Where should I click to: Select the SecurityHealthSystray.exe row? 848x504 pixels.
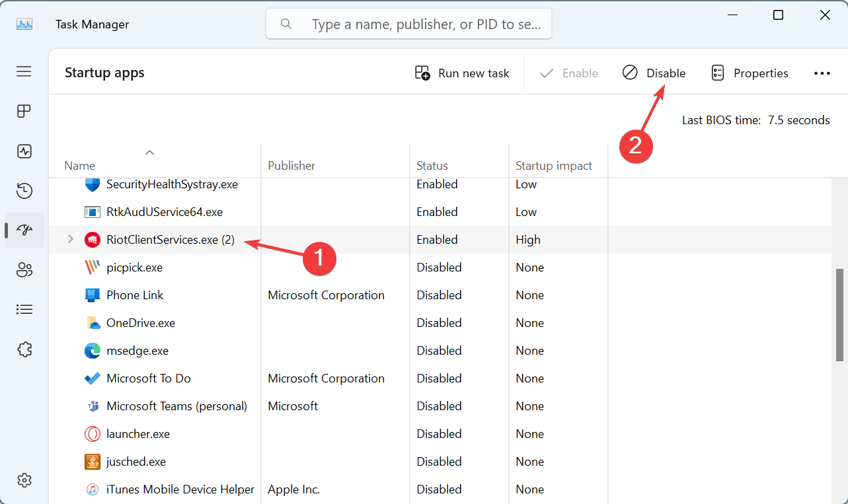pos(440,184)
